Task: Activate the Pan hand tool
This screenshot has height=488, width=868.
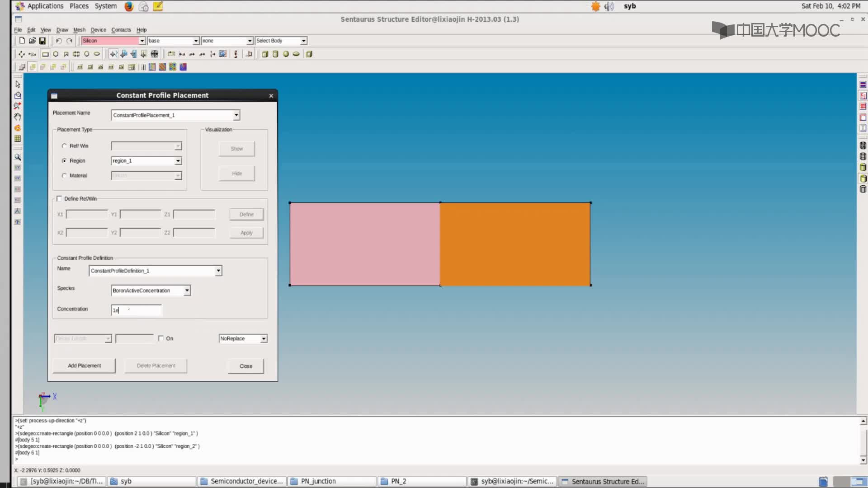Action: click(x=18, y=117)
